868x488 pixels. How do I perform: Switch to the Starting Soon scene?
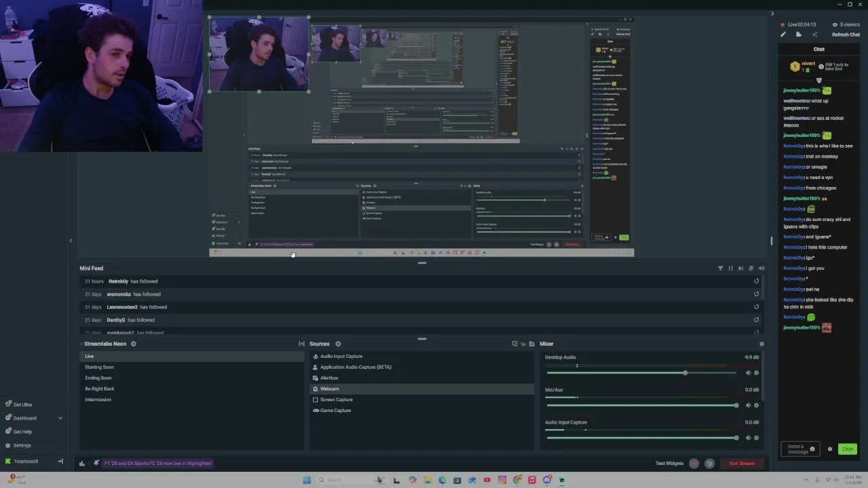(x=192, y=367)
